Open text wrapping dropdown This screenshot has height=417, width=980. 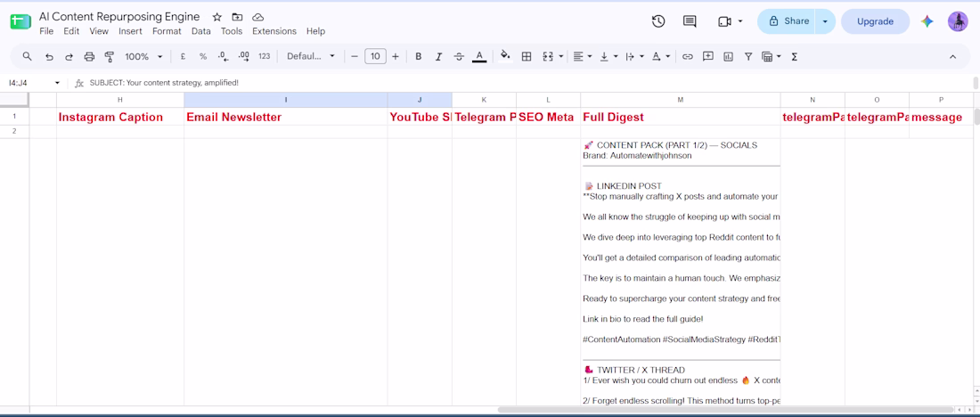point(634,56)
